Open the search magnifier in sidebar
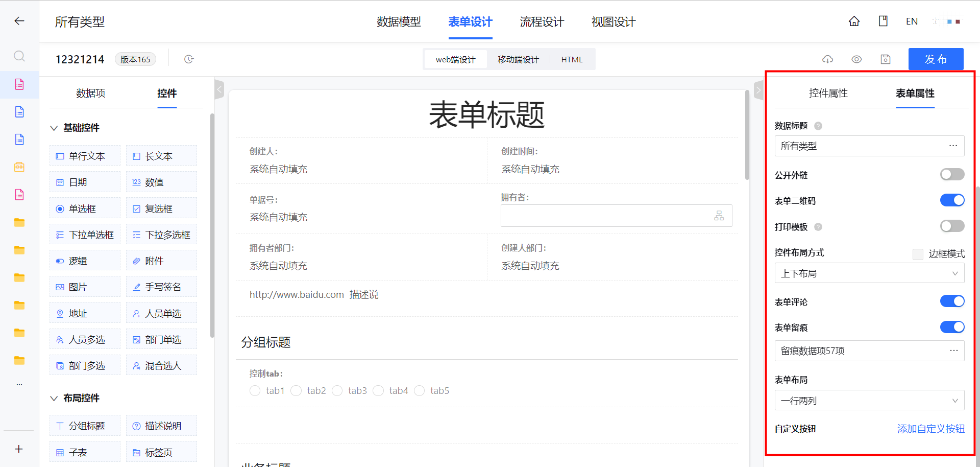Viewport: 980px width, 467px height. 19,56
